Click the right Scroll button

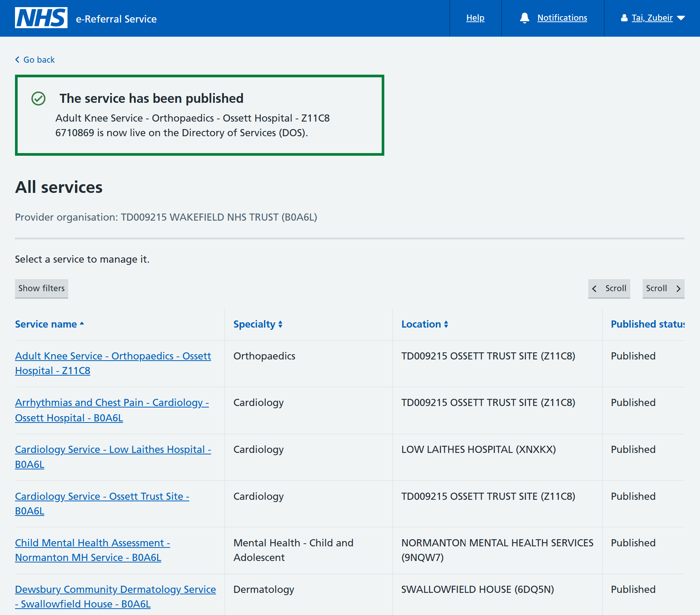pyautogui.click(x=664, y=289)
